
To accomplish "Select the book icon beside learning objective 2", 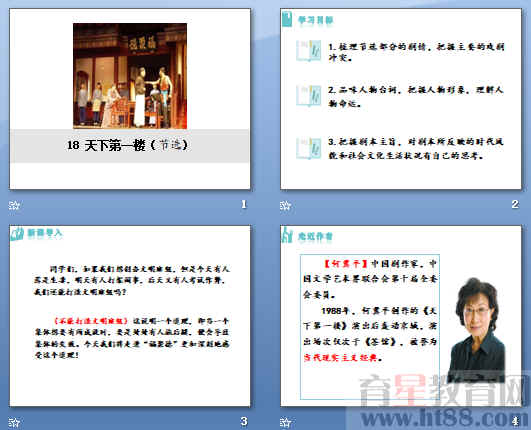I will [309, 96].
